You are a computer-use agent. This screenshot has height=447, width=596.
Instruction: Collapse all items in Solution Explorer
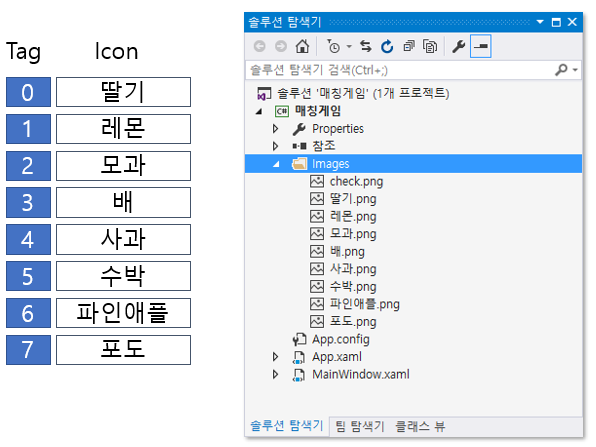coord(409,46)
